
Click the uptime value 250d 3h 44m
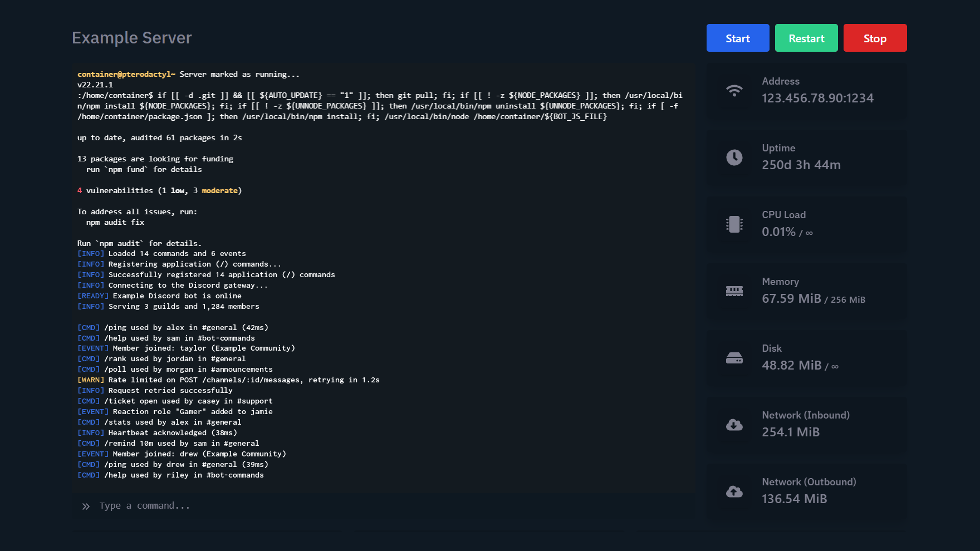click(801, 165)
